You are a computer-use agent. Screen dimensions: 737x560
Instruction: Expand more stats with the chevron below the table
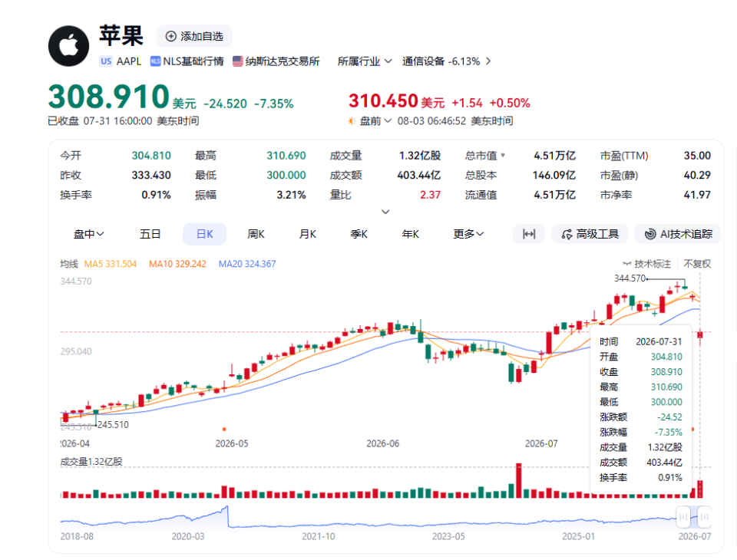385,212
